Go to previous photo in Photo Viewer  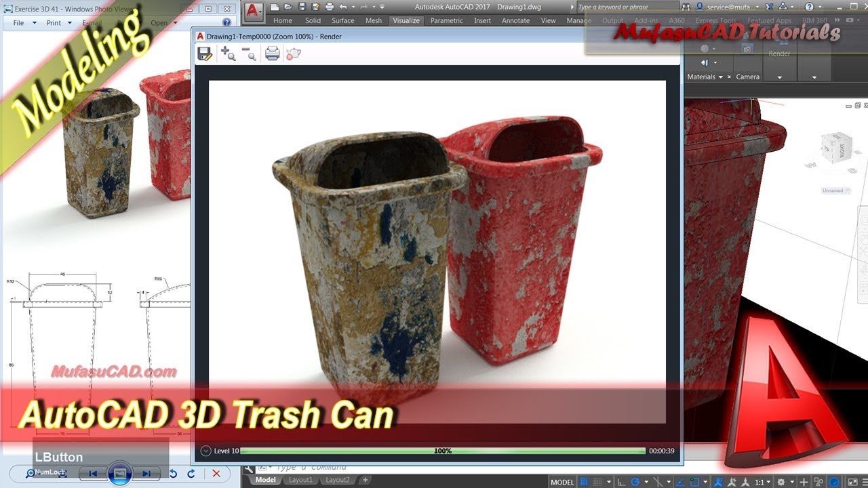click(x=93, y=474)
